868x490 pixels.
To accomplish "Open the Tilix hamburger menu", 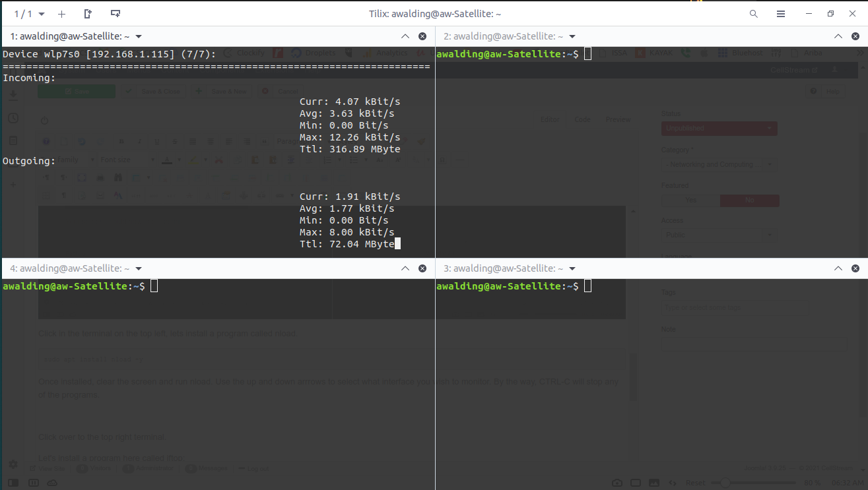I will coord(781,14).
